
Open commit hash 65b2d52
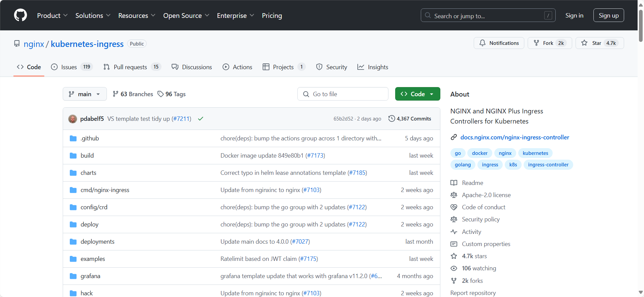pyautogui.click(x=343, y=118)
